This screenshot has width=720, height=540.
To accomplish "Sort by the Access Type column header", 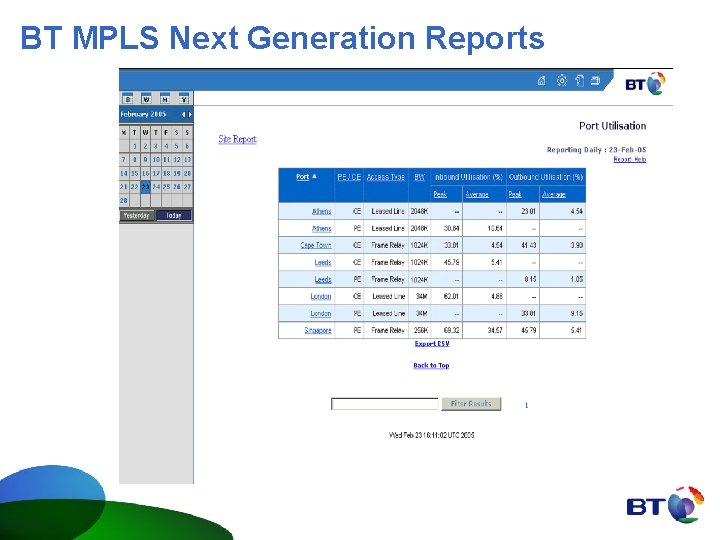I will (386, 177).
